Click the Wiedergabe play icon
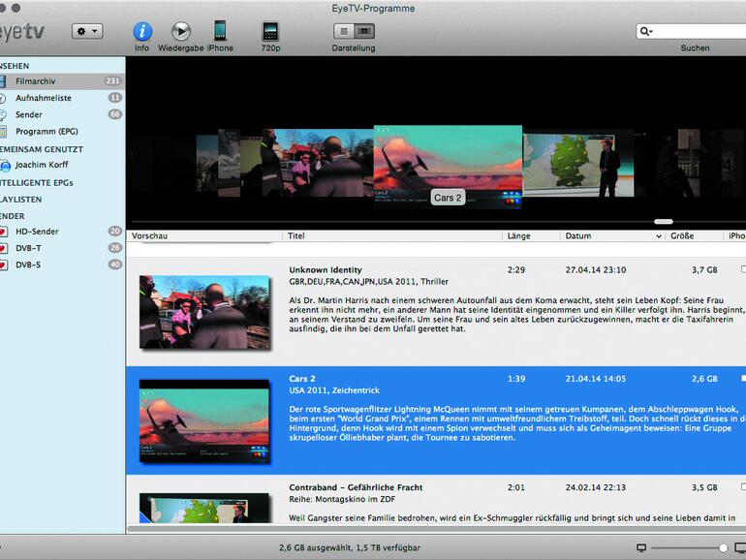746x560 pixels. [x=181, y=31]
